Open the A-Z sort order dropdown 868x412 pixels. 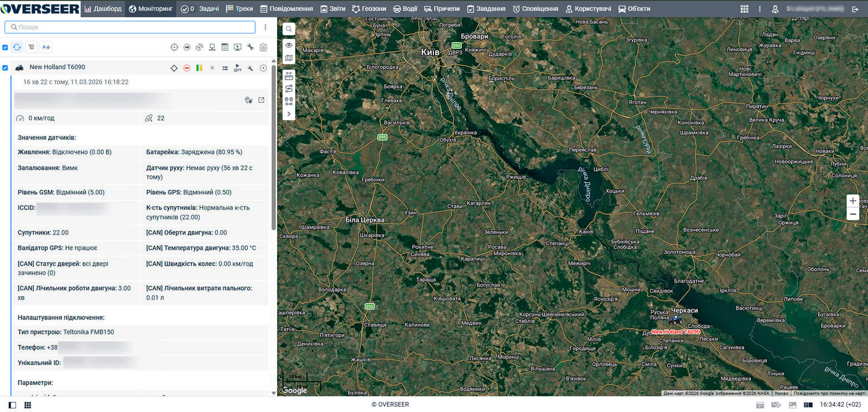tap(46, 47)
